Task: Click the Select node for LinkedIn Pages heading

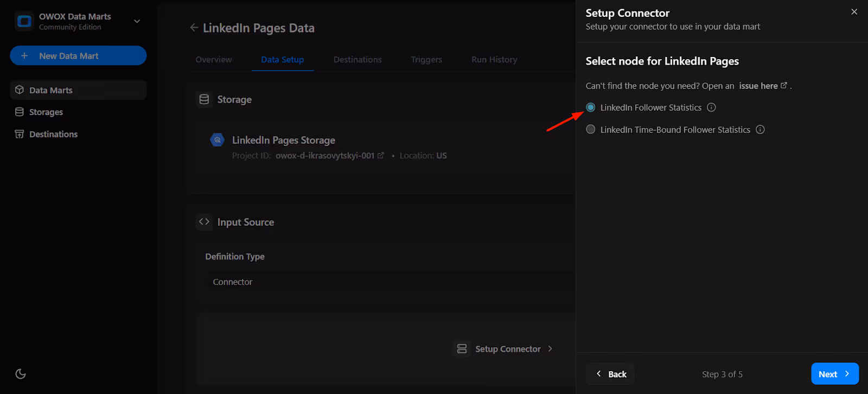Action: click(x=662, y=61)
